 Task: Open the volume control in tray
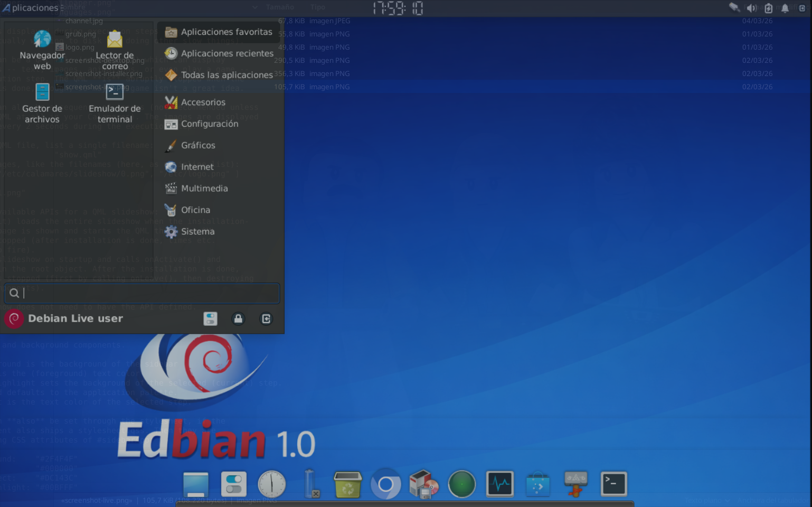click(x=751, y=8)
